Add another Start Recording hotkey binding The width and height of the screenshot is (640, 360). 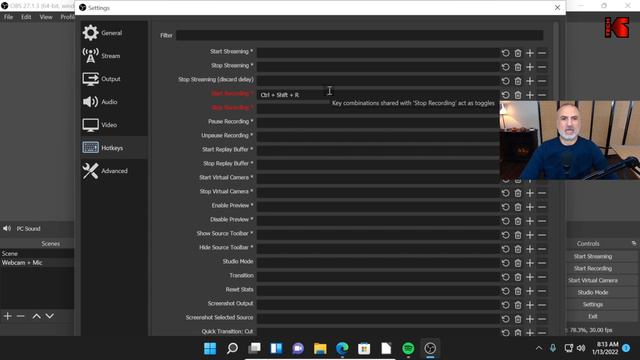(530, 95)
